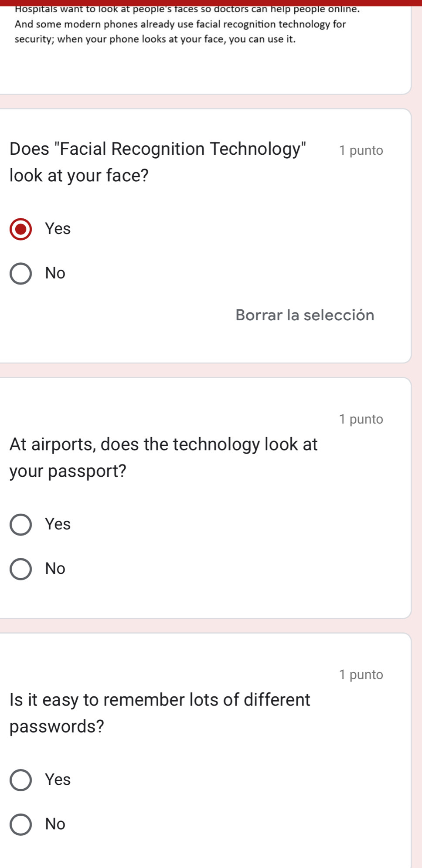Screen dimensions: 422x868
Task: Click the passage line starting 'Hospitals want to look'
Action: pyautogui.click(x=187, y=9)
